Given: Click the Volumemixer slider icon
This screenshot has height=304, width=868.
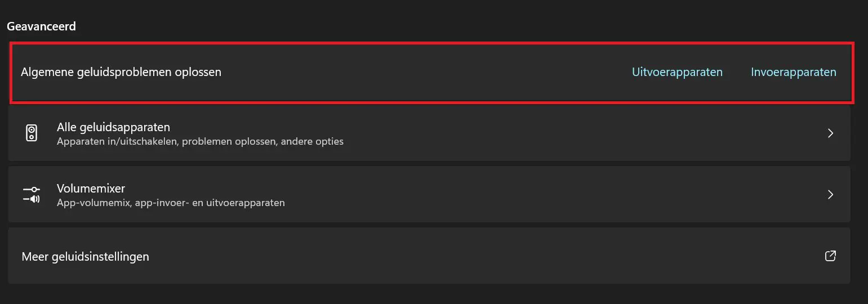Looking at the screenshot, I should click(x=31, y=195).
